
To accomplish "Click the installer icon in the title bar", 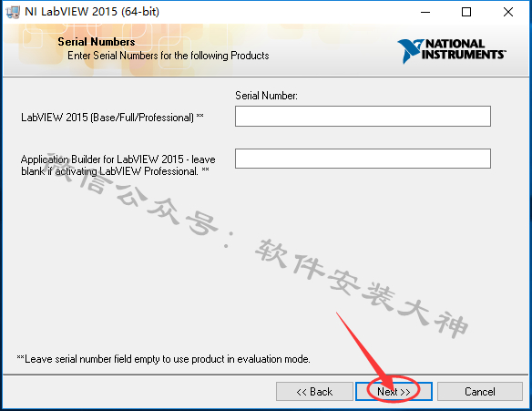I will (13, 12).
